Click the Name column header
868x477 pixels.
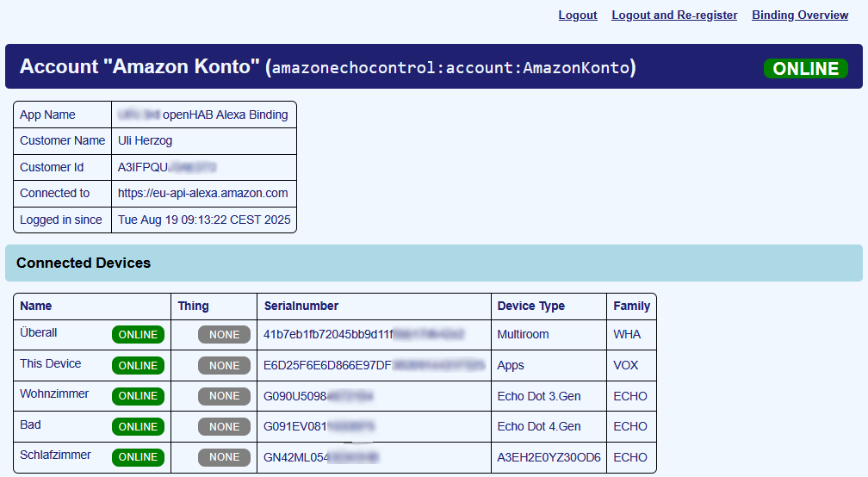36,306
